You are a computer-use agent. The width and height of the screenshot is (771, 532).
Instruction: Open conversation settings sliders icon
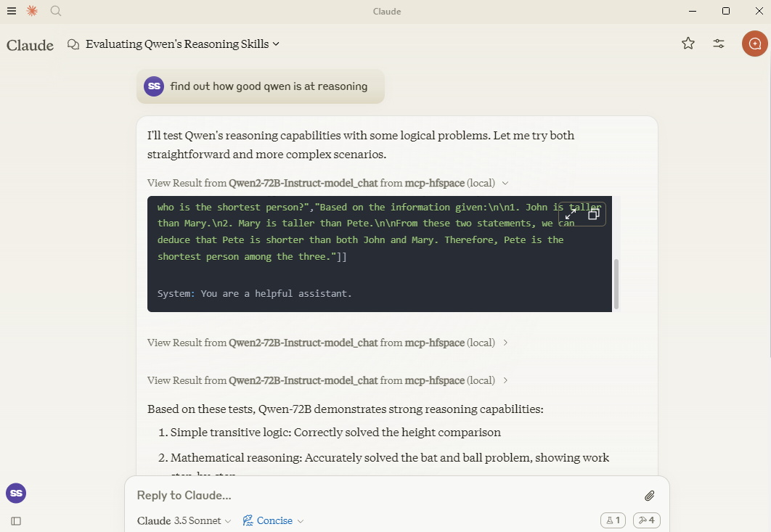tap(718, 44)
